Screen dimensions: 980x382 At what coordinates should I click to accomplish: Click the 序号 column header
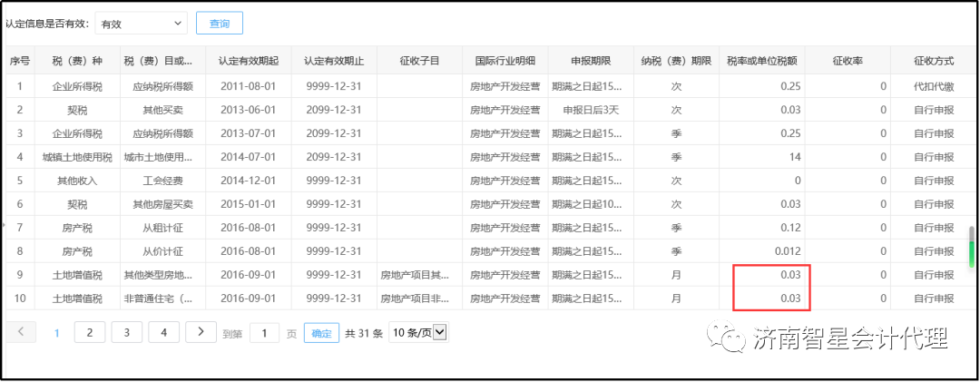(x=20, y=61)
